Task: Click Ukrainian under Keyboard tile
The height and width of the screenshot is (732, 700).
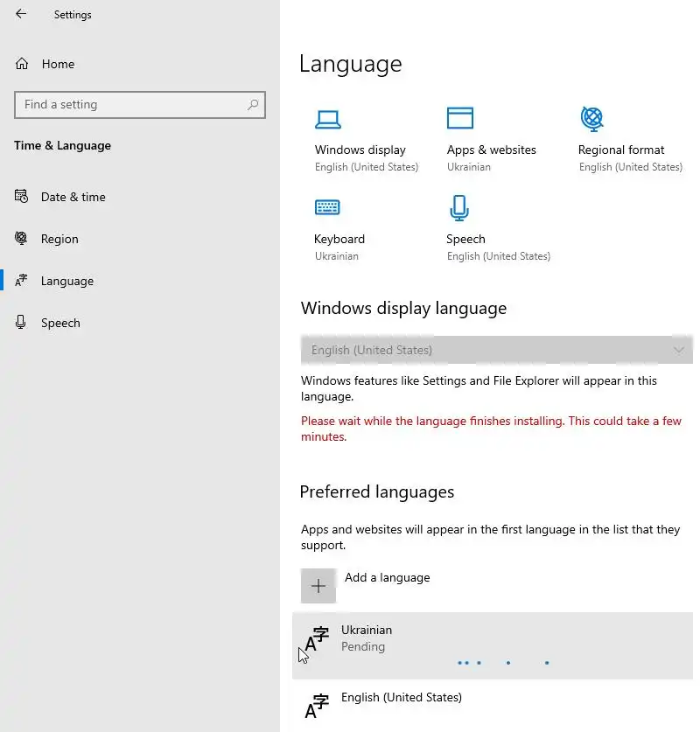Action: [x=337, y=256]
